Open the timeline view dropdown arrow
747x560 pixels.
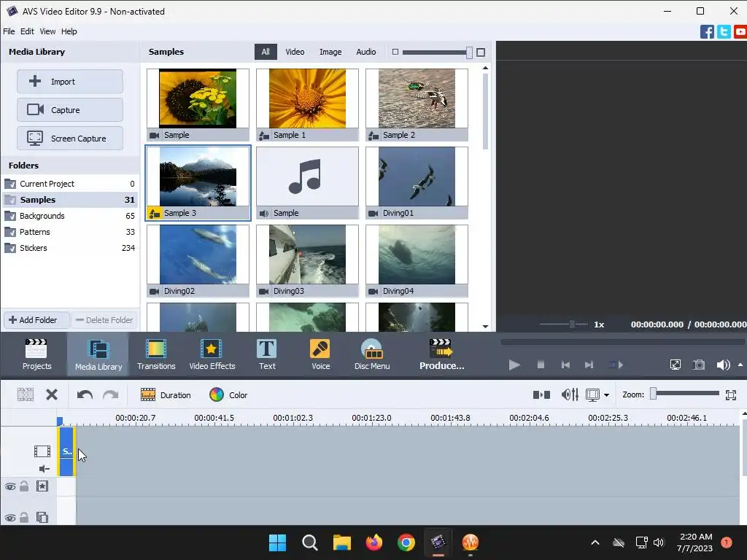pos(606,394)
